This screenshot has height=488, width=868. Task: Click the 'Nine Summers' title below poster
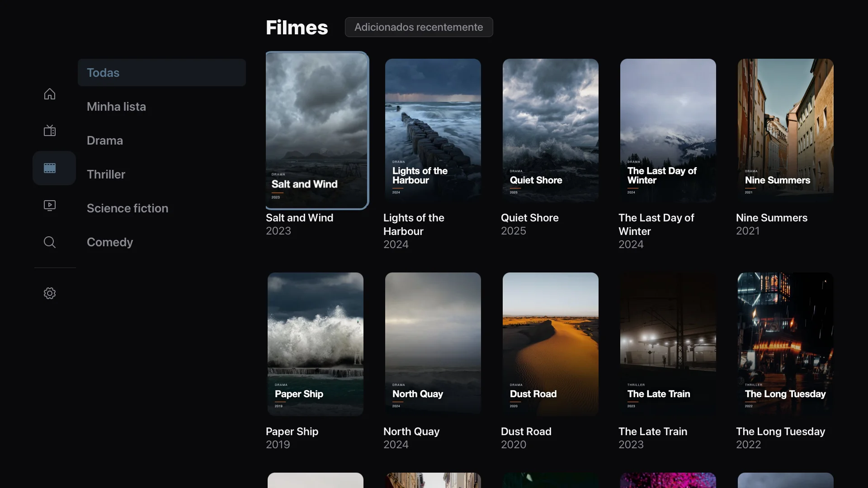[x=772, y=218]
